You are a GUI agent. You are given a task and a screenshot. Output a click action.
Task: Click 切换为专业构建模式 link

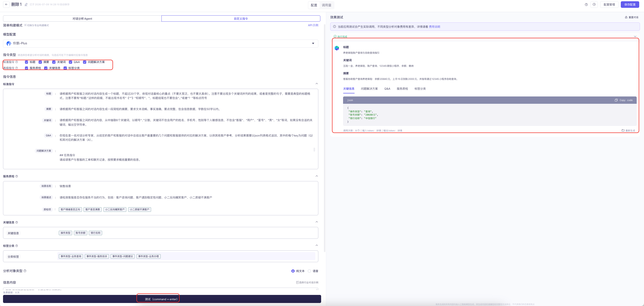click(37, 25)
